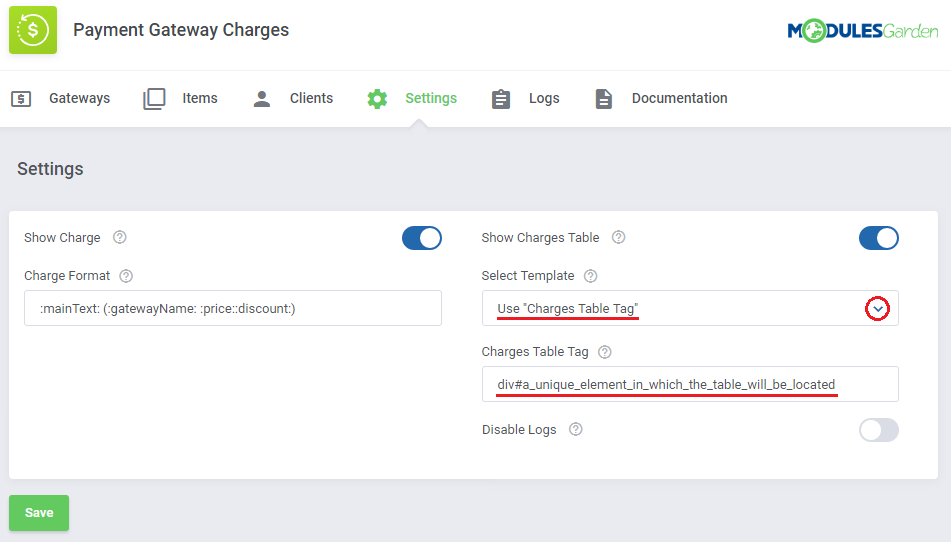Click the Documentation file icon
Screen dimensions: 951x542
[603, 99]
